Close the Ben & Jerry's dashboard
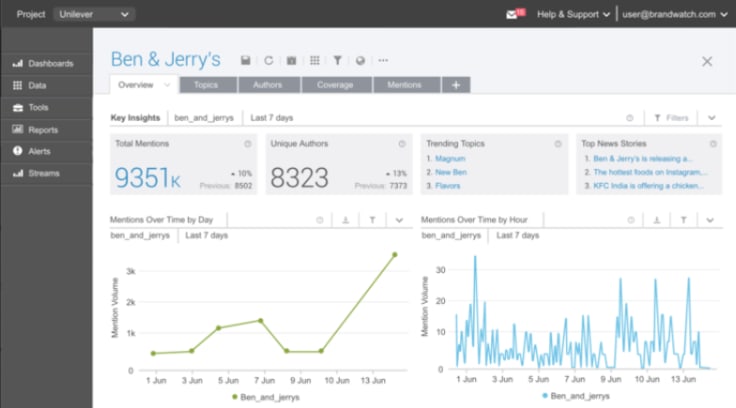This screenshot has height=408, width=736. (707, 61)
